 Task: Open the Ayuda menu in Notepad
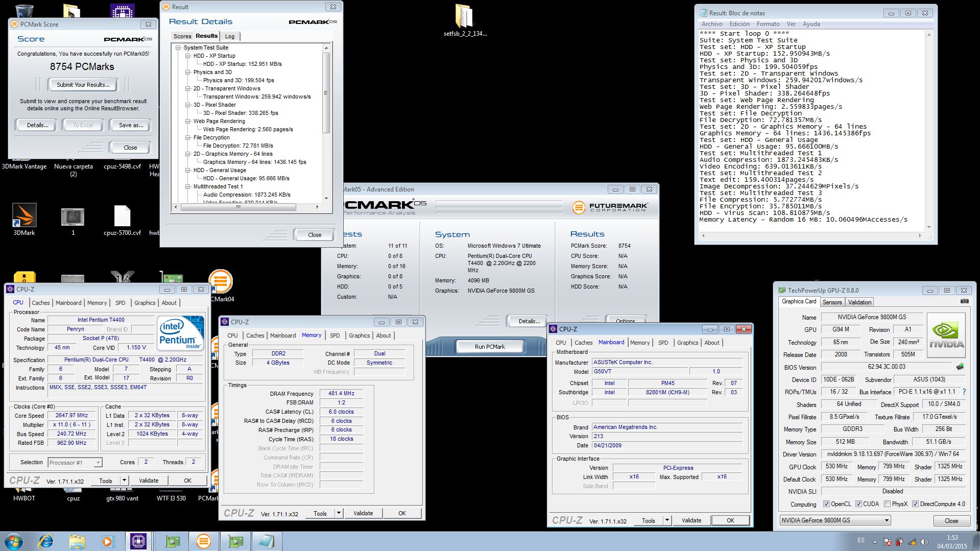click(811, 24)
